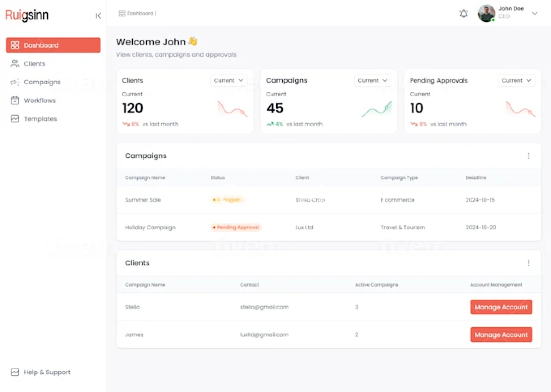Click the Pending Approval status badge
This screenshot has width=551, height=392.
236,227
